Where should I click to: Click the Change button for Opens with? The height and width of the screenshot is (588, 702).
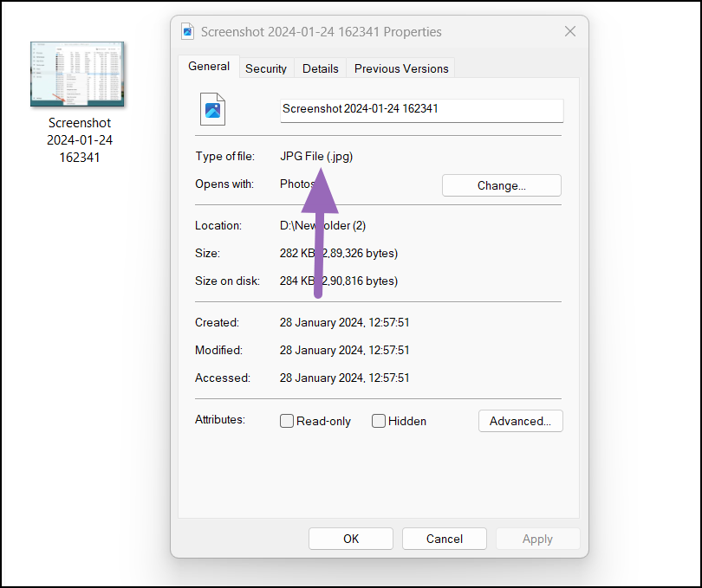pos(501,184)
